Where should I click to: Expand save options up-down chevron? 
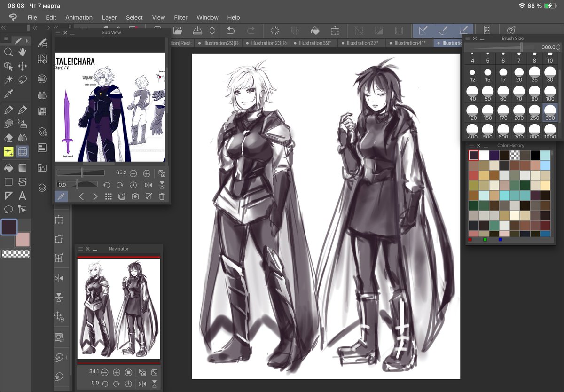click(x=212, y=31)
